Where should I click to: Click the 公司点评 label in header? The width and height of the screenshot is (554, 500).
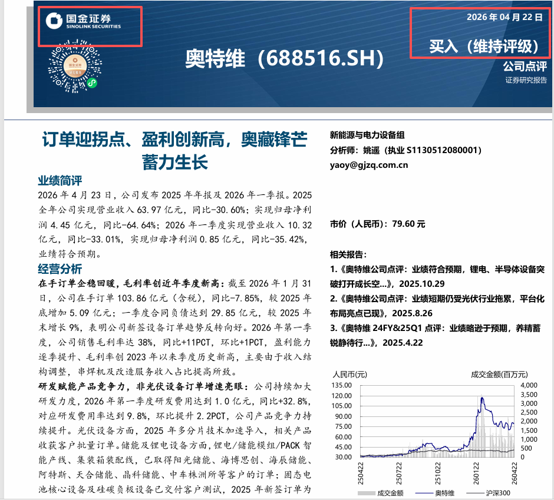(x=525, y=66)
